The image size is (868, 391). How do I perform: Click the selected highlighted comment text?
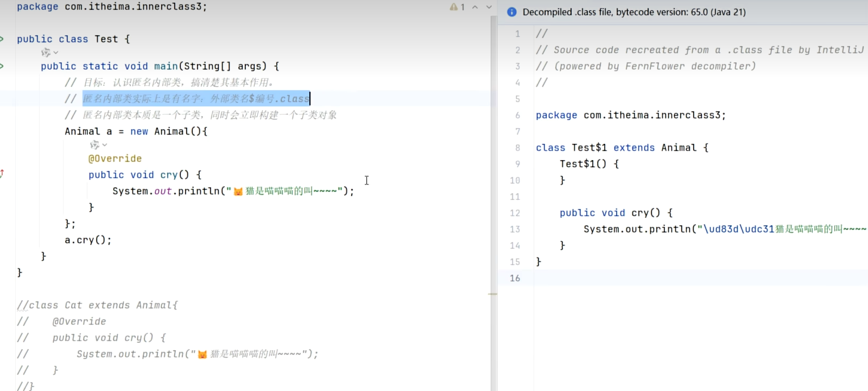pos(196,99)
